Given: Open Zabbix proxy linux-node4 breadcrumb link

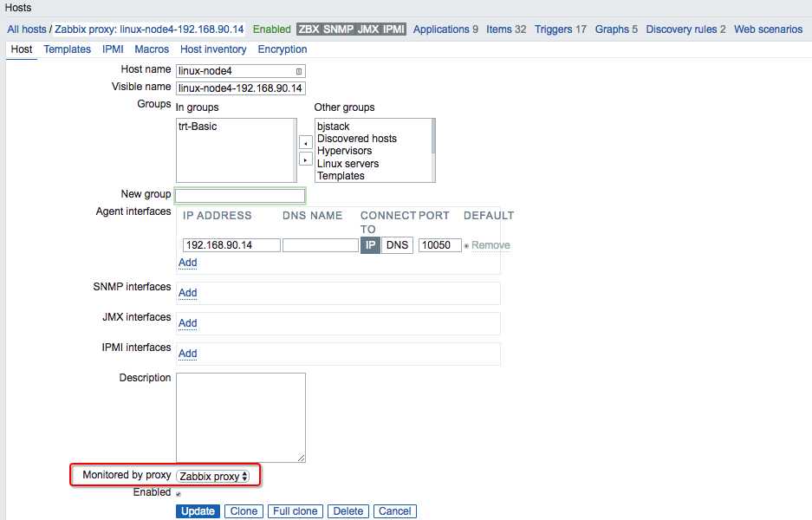Looking at the screenshot, I should (149, 29).
